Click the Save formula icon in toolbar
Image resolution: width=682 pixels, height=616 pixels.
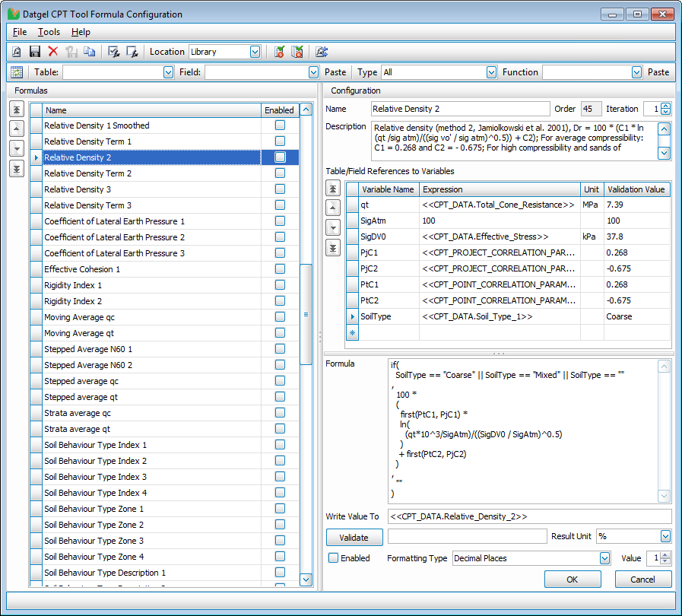(34, 52)
